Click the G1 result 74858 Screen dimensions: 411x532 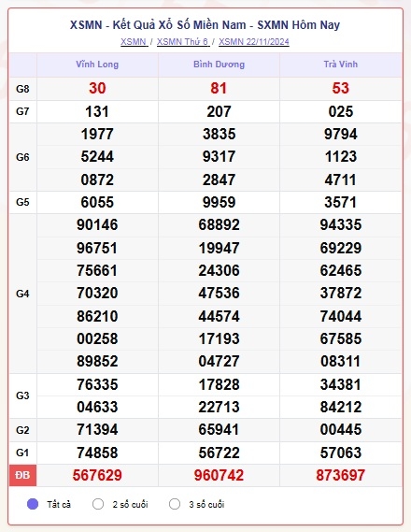tap(97, 453)
